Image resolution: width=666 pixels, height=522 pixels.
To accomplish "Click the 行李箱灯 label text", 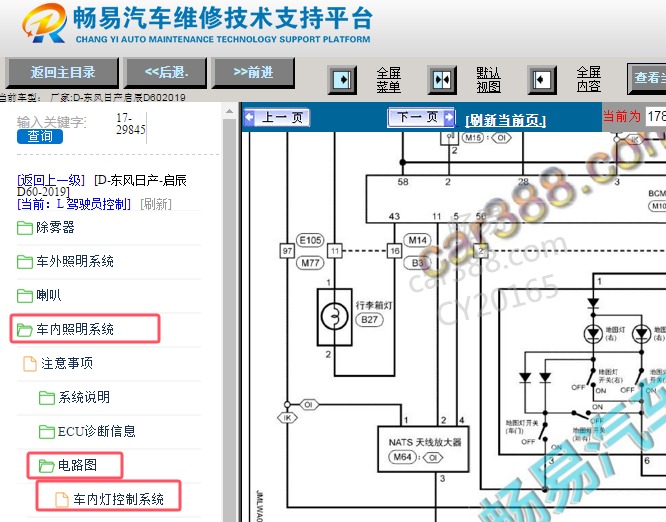I will click(x=374, y=305).
